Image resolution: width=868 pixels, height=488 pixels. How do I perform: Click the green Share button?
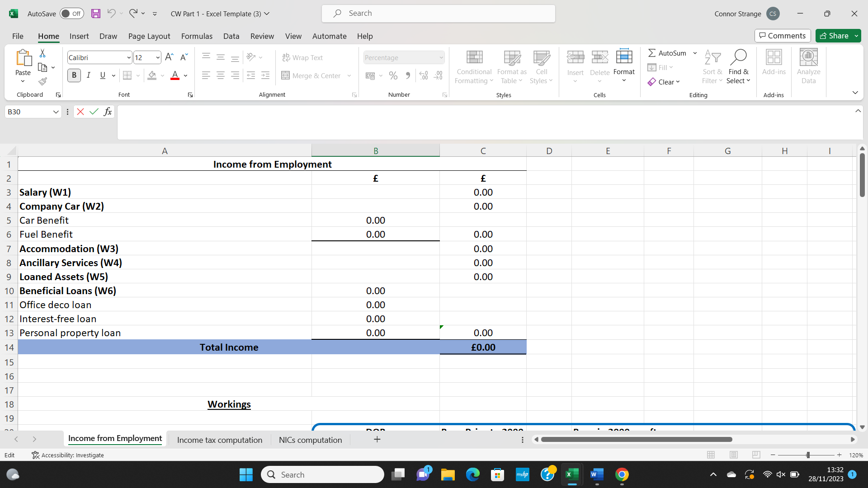[x=834, y=36]
